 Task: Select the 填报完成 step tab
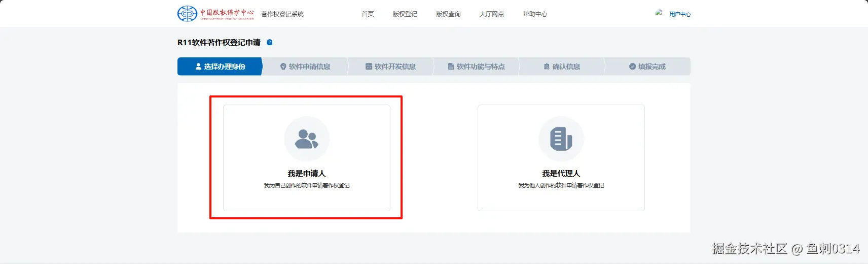(x=647, y=67)
